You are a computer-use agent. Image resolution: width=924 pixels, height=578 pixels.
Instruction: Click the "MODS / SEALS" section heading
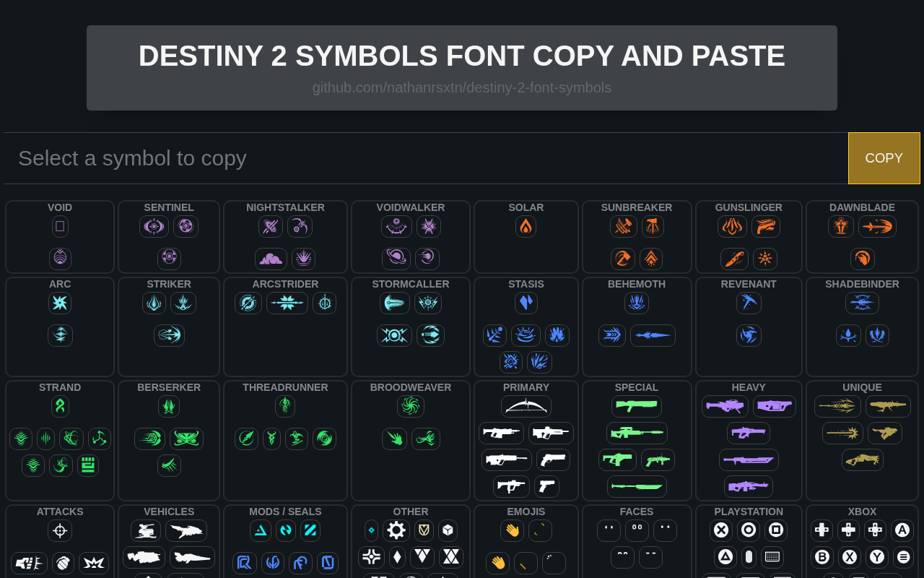tap(285, 512)
